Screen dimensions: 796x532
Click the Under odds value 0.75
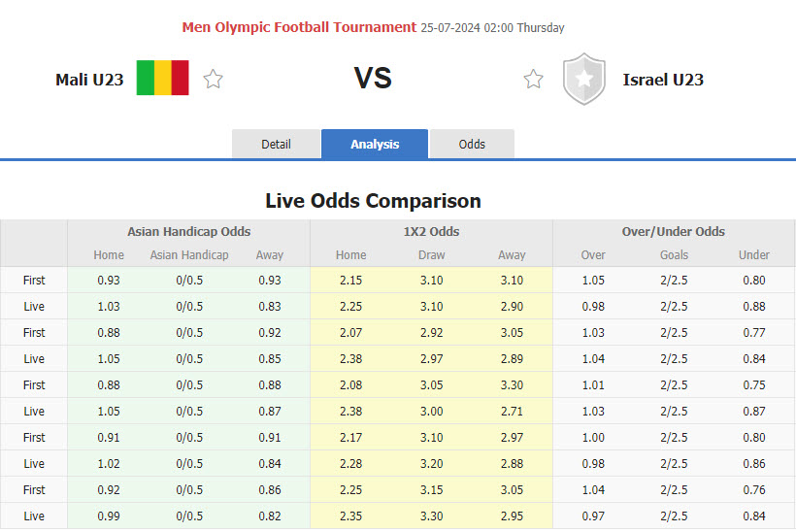[754, 384]
